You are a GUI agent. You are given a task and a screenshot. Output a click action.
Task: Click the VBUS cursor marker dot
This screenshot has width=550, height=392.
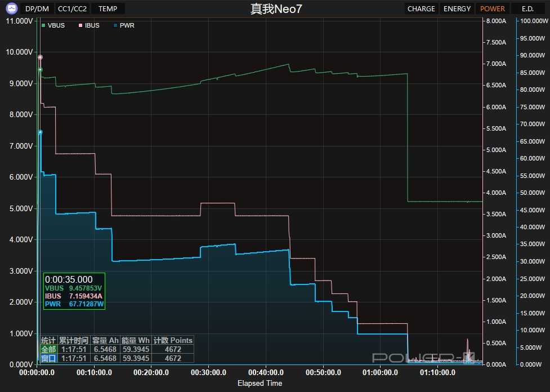(x=40, y=69)
